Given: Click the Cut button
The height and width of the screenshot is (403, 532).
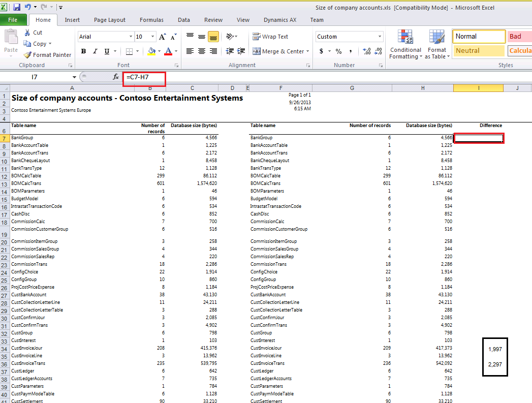Looking at the screenshot, I should coord(34,33).
